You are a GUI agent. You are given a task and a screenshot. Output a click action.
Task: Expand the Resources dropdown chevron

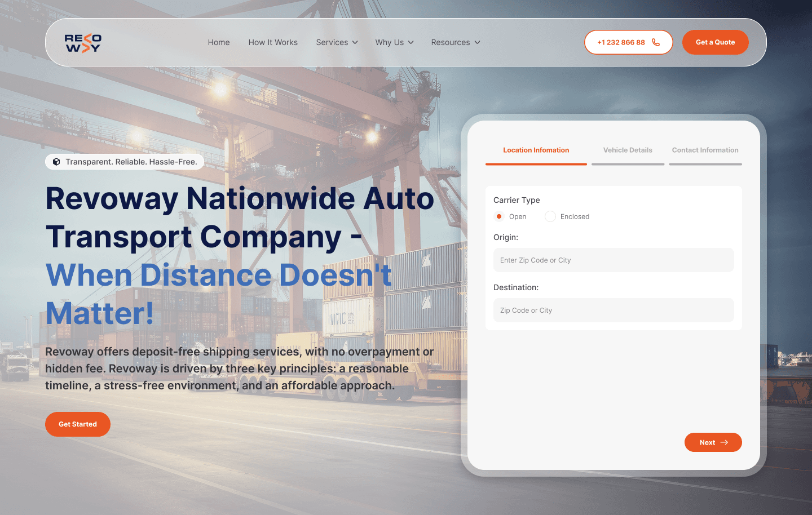tap(477, 42)
